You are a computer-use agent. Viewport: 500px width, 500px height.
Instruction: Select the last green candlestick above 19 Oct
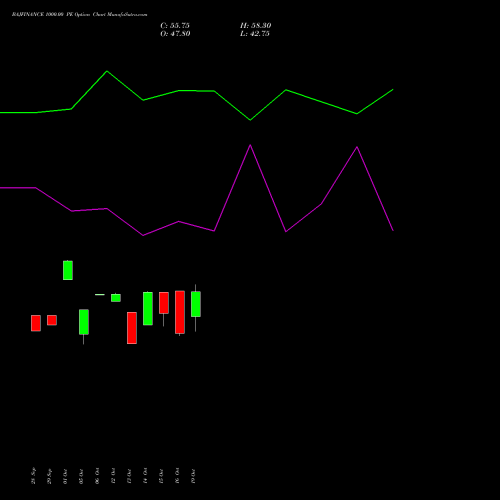coord(196,304)
